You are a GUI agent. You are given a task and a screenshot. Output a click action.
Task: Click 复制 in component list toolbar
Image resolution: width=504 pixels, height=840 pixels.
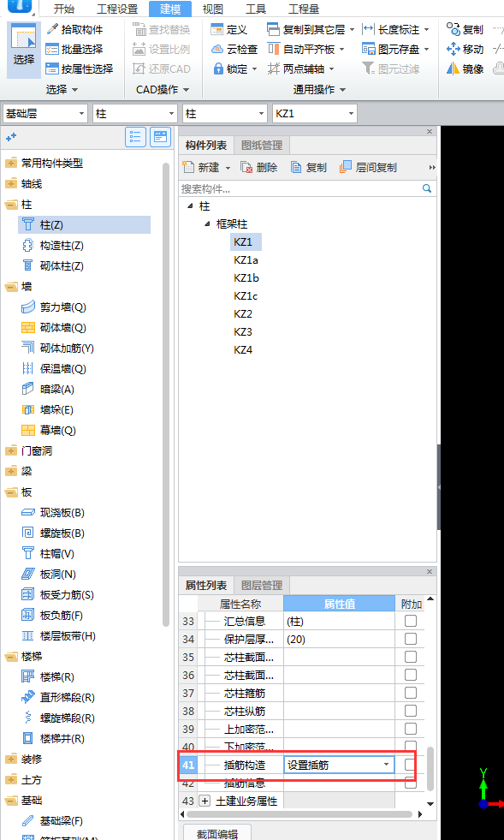[309, 168]
